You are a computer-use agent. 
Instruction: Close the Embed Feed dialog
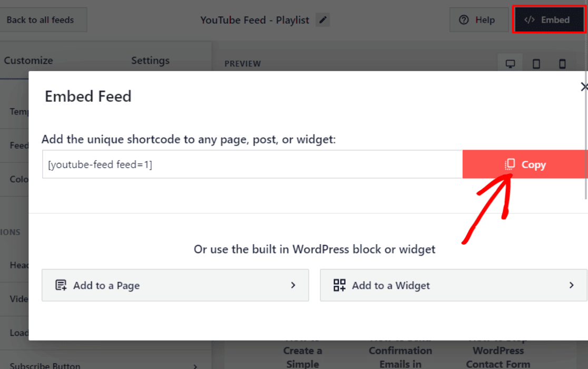[x=584, y=87]
